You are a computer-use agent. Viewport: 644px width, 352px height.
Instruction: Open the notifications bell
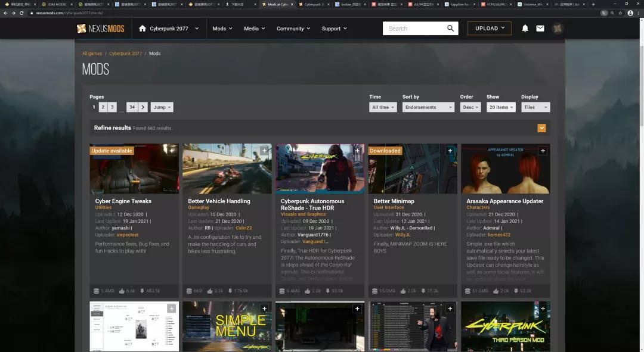[525, 29]
